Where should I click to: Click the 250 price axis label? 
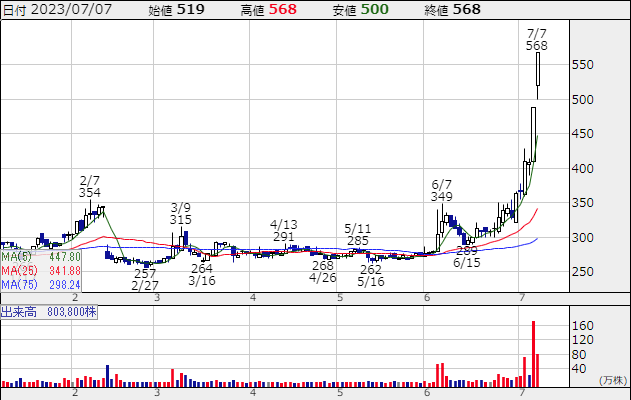[x=583, y=272]
